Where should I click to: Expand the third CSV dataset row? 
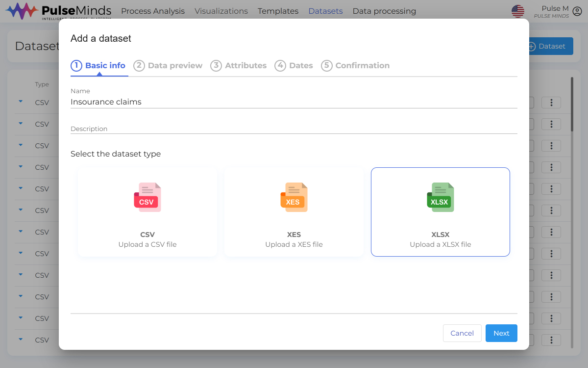click(x=21, y=145)
